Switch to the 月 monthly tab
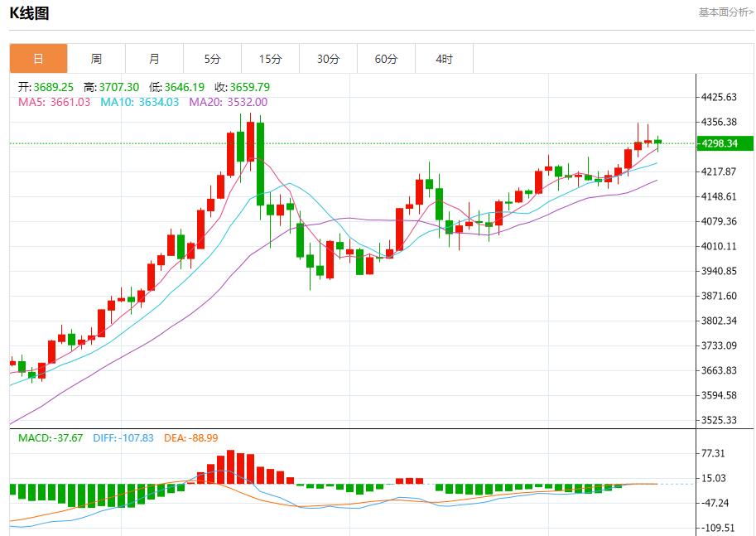 coord(154,59)
